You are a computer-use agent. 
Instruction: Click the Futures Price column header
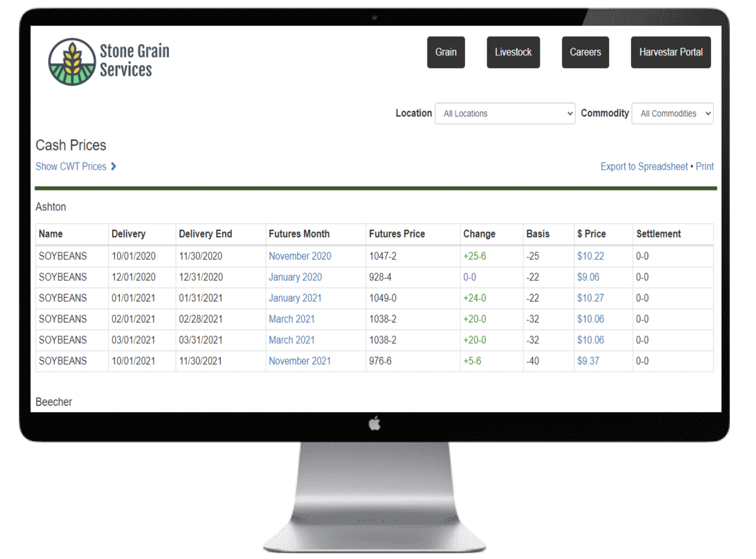(397, 234)
